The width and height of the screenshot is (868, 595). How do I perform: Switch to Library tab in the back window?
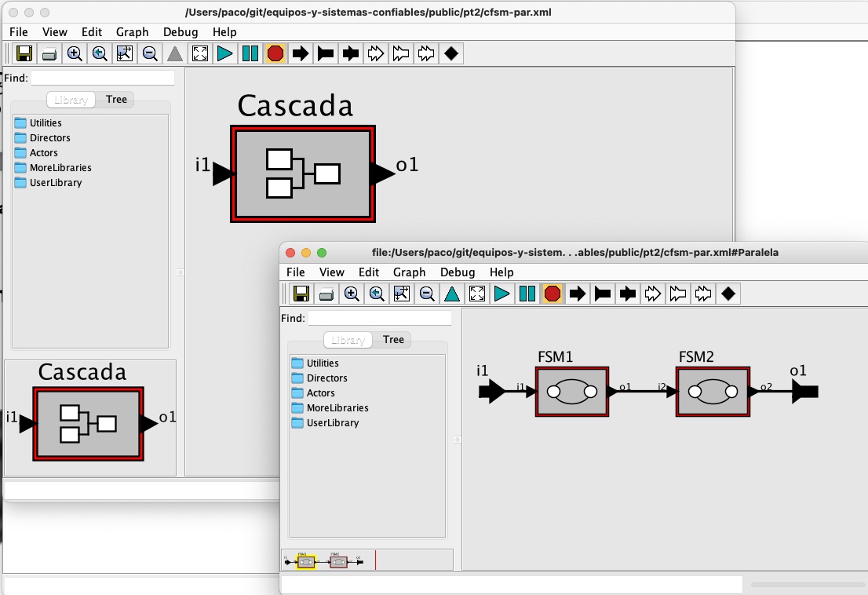(71, 100)
